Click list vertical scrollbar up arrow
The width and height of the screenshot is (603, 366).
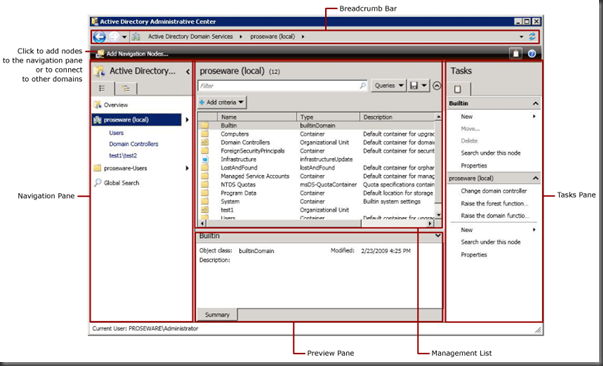coord(438,116)
